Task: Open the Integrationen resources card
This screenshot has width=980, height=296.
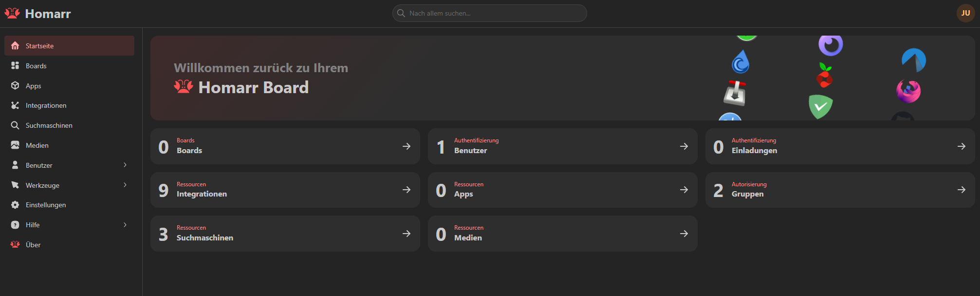Action: [x=285, y=190]
